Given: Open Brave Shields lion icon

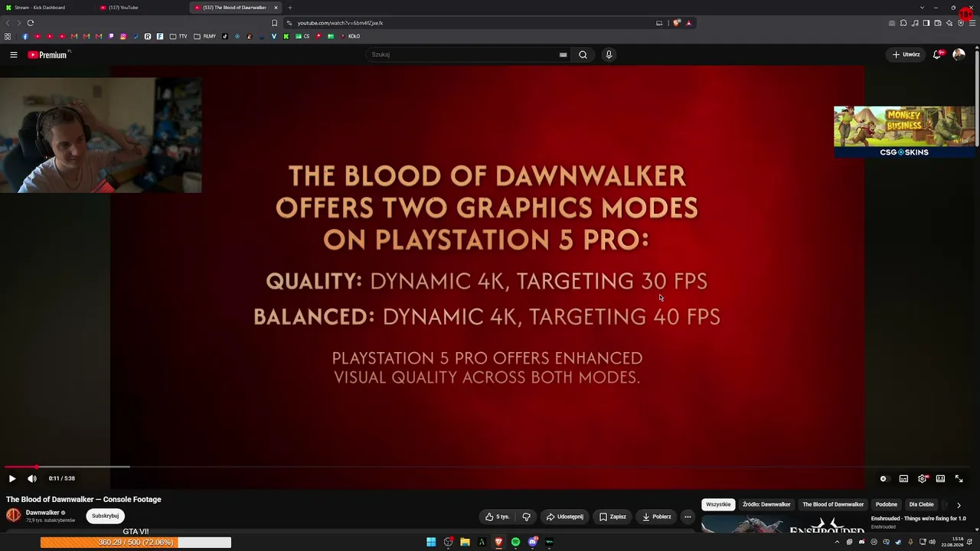Looking at the screenshot, I should 676,23.
